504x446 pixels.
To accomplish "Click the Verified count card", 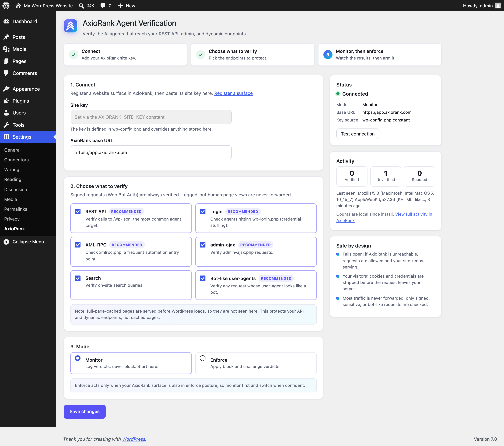I will pos(352,176).
